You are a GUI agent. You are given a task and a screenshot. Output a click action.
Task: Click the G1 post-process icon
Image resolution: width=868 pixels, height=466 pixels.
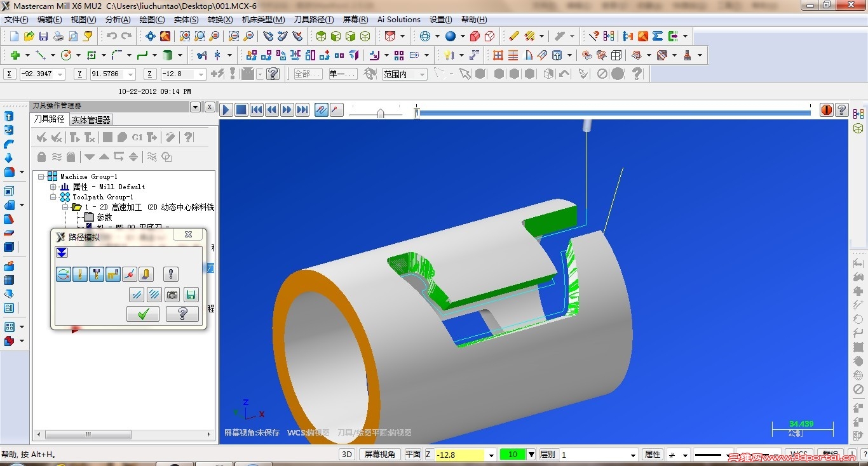coord(137,137)
